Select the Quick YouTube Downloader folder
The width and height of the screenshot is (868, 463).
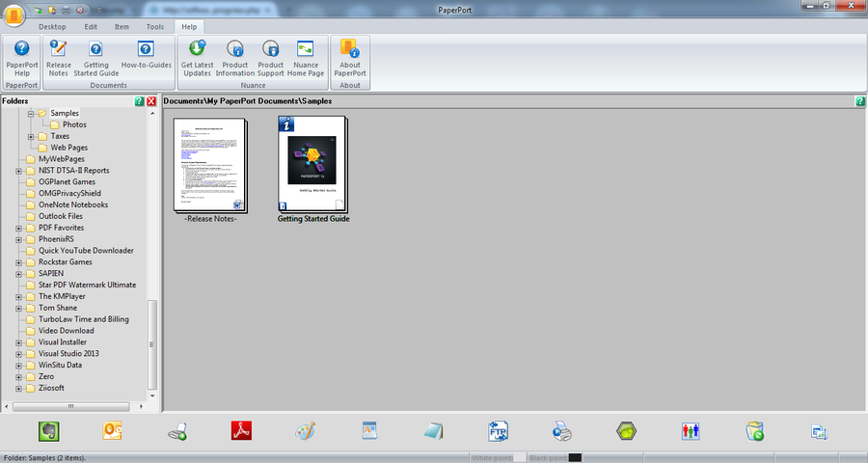click(86, 251)
